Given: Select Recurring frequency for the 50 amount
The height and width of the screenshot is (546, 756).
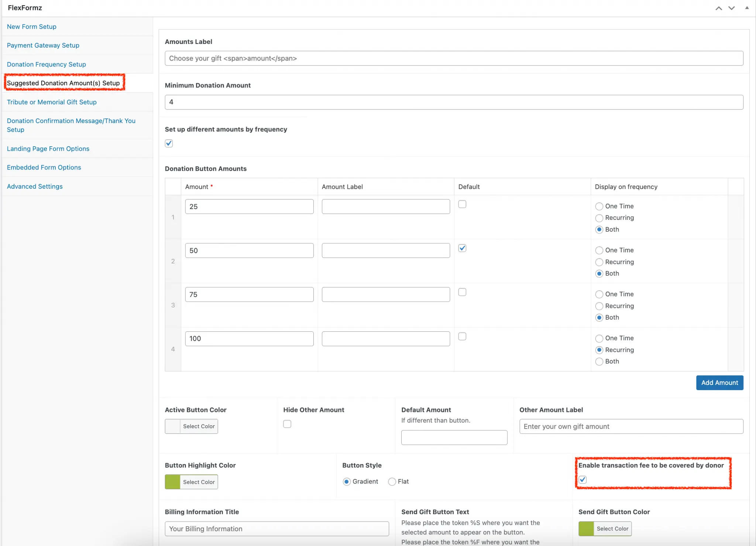Looking at the screenshot, I should point(599,262).
